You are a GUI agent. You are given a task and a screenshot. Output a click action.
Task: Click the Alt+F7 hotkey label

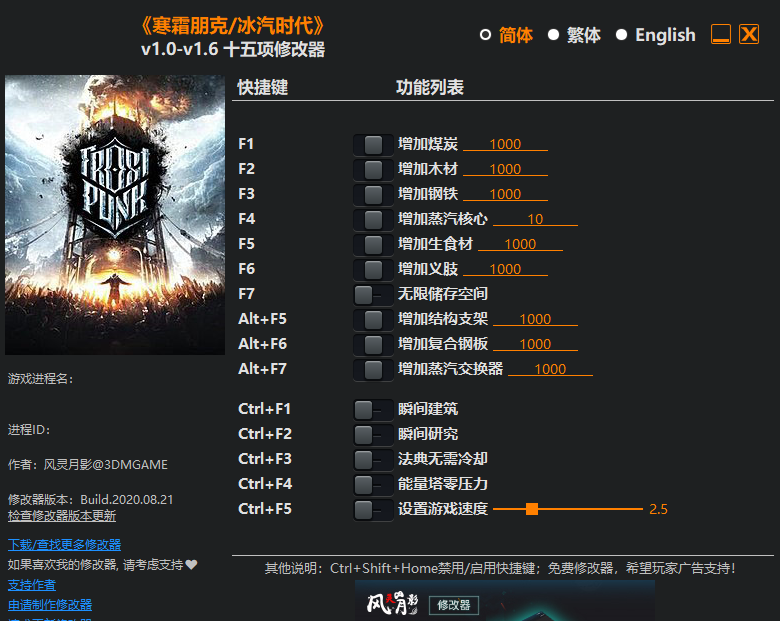click(262, 369)
